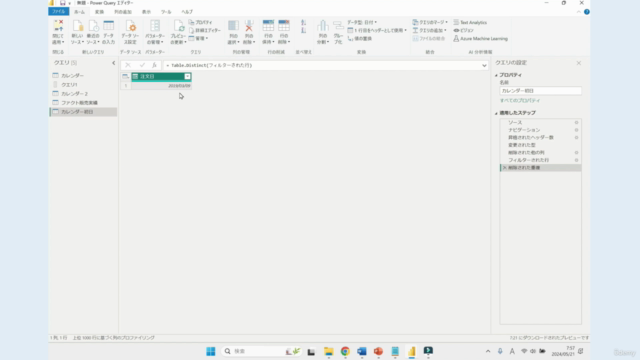
Task: Click ビジョン (Vision) in AI group
Action: pyautogui.click(x=463, y=30)
